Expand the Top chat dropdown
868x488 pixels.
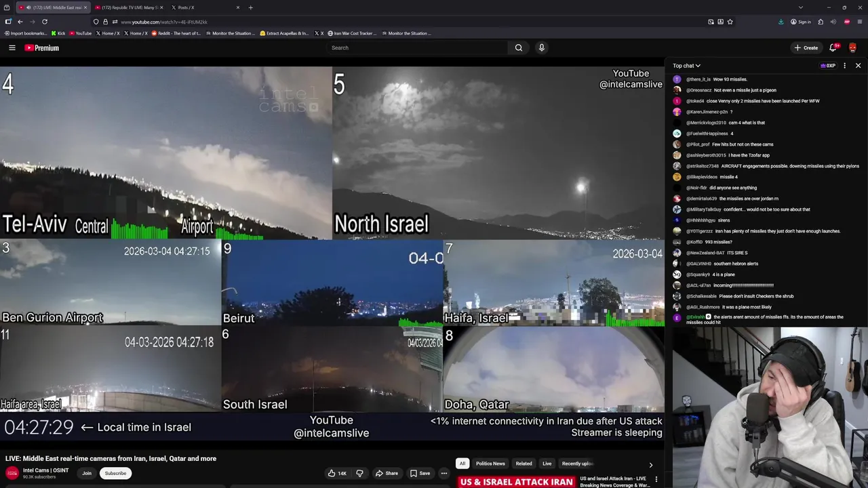(686, 66)
